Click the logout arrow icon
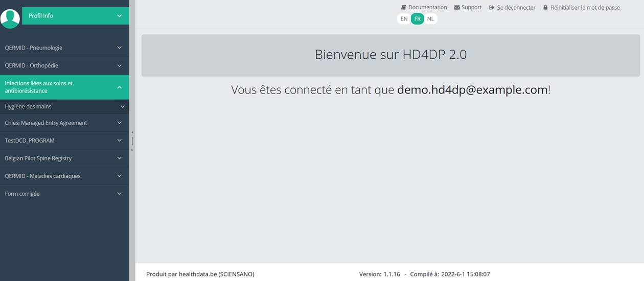This screenshot has height=281, width=644. (x=492, y=8)
